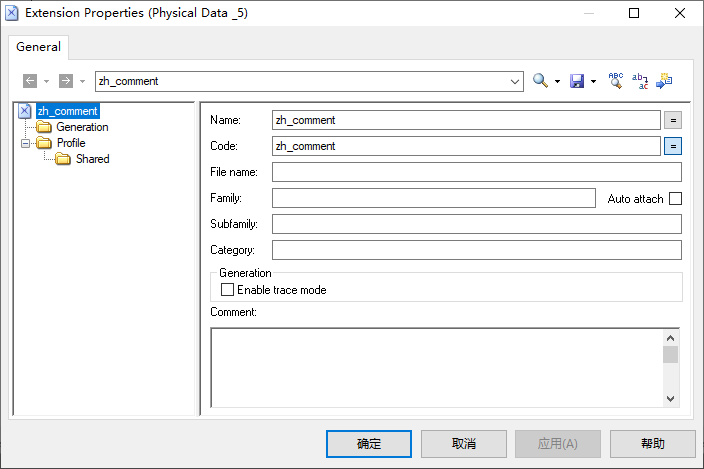Toggle the equals button beside Name
This screenshot has height=469, width=704.
click(673, 120)
